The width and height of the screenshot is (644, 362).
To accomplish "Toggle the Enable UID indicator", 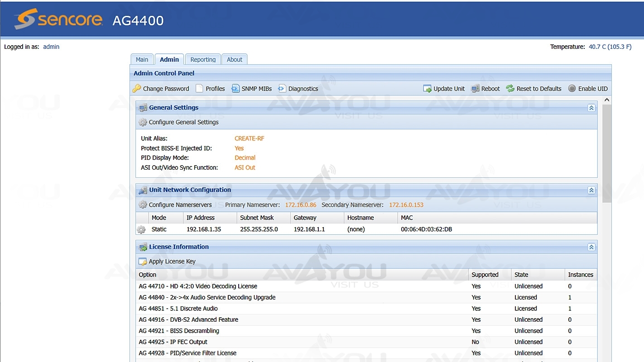I will coord(572,89).
